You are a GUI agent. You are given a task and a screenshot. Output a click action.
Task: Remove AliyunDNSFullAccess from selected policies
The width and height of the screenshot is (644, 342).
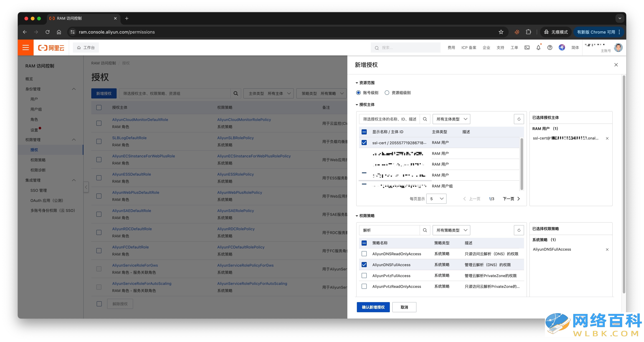[x=607, y=250]
